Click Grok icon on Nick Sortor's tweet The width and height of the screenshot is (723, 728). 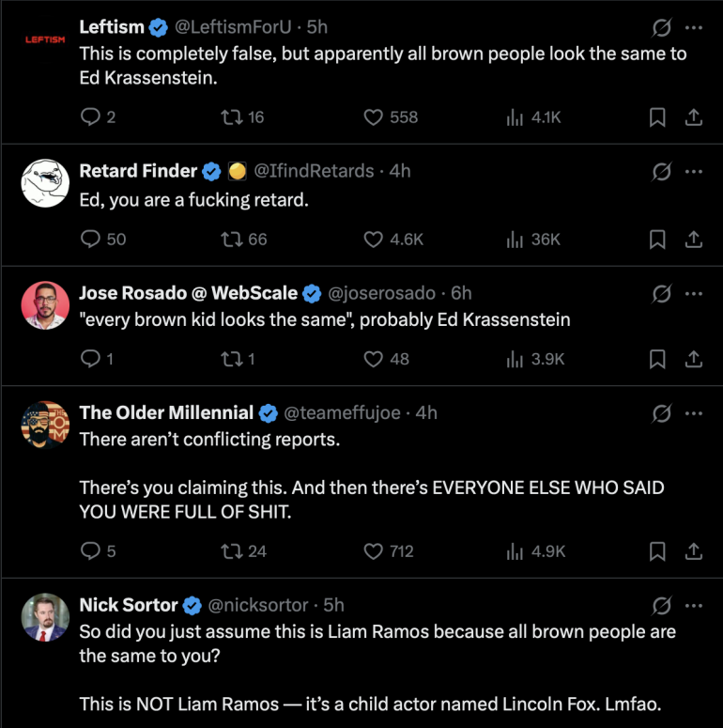[661, 606]
